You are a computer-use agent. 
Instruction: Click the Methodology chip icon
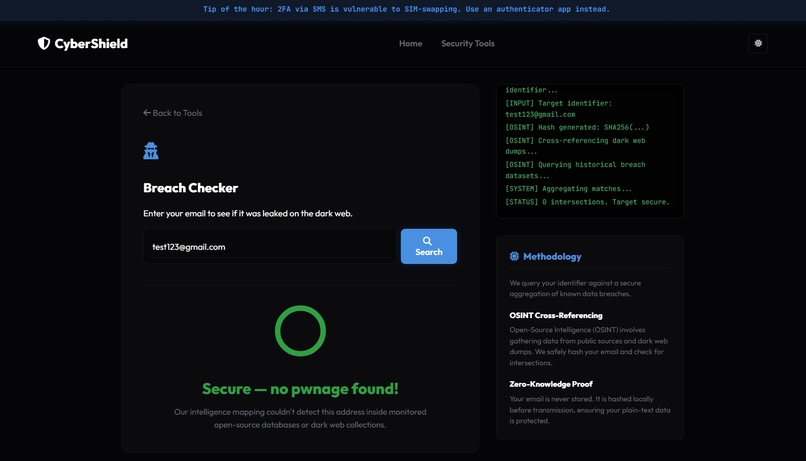pos(514,256)
